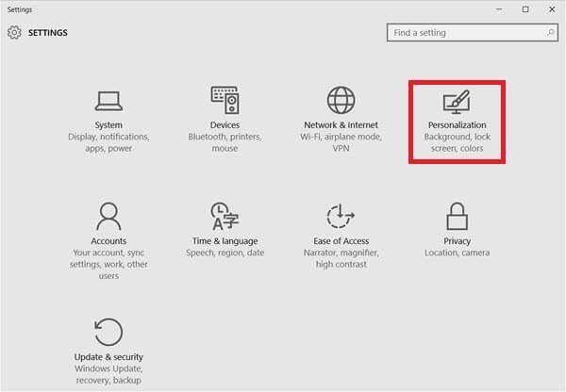The image size is (566, 392).
Task: Select the Ease of Access label
Action: click(341, 241)
